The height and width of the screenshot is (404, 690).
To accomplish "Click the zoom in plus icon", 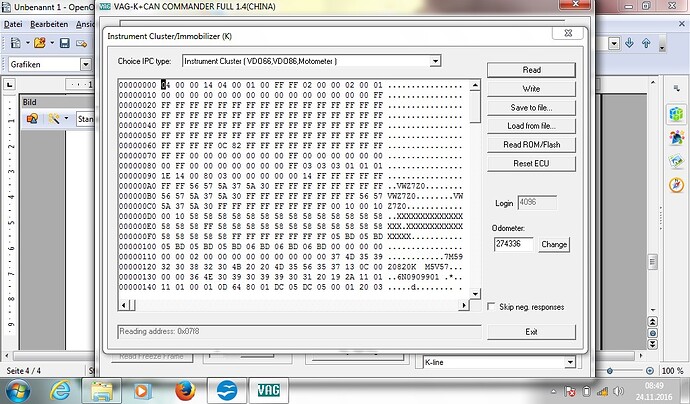I will tap(650, 371).
